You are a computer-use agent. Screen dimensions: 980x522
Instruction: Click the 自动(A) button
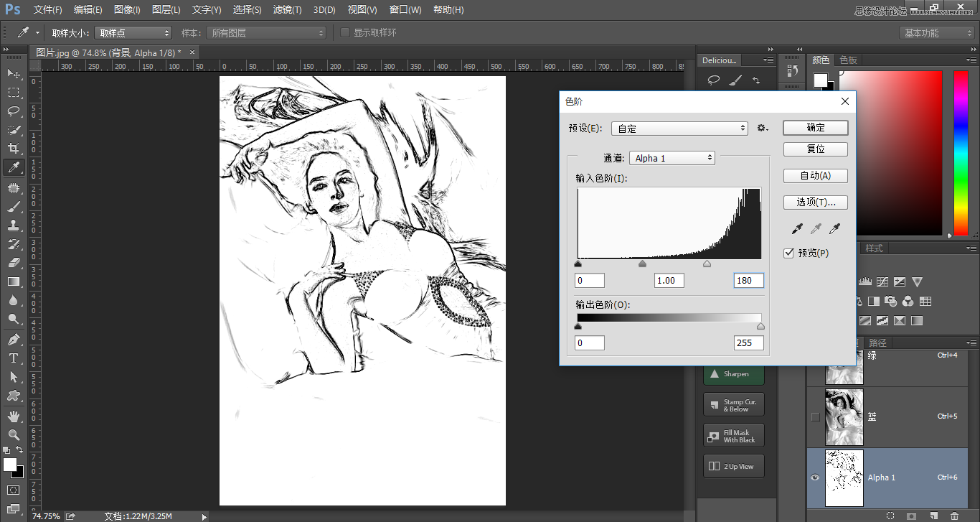[816, 176]
